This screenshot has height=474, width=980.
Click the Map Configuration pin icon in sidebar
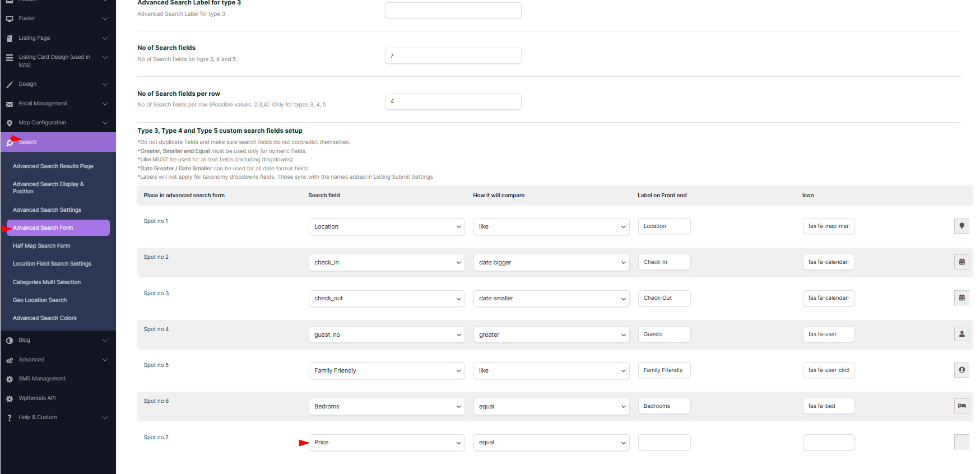10,123
